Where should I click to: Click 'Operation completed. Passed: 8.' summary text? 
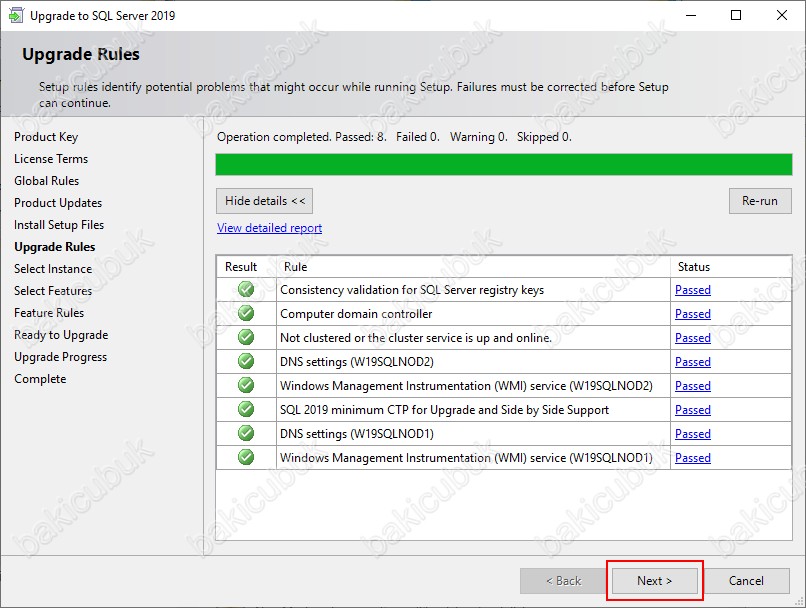(x=302, y=137)
